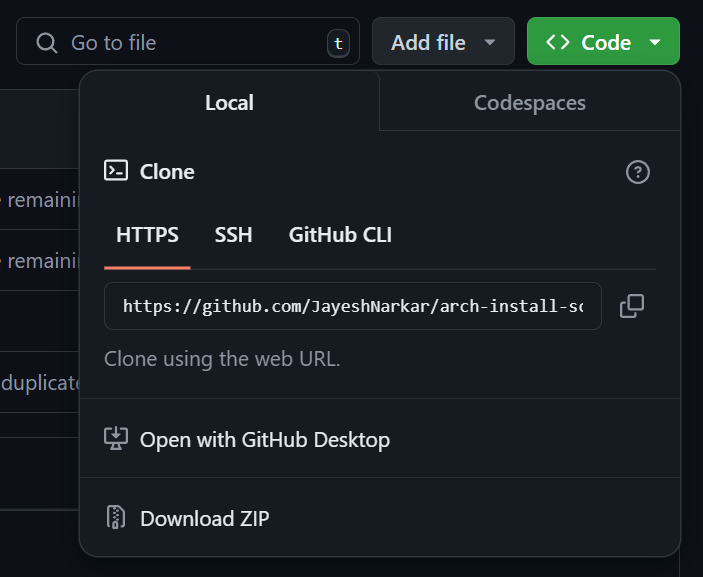Click the 't' keyboard shortcut badge

[x=338, y=43]
